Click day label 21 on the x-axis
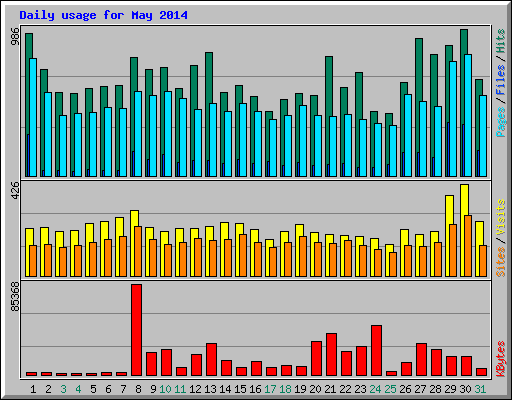The image size is (512, 400). pyautogui.click(x=330, y=389)
